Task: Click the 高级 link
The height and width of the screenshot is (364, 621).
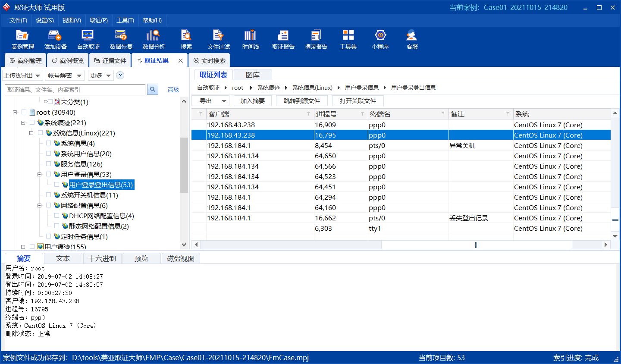Action: (x=173, y=89)
